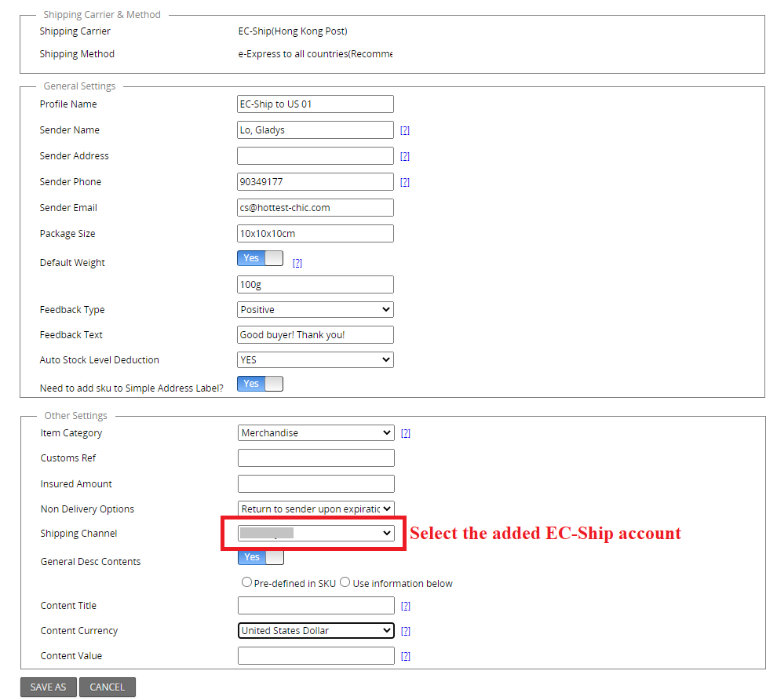
Task: Open the Shipping Channel dropdown
Action: [316, 533]
